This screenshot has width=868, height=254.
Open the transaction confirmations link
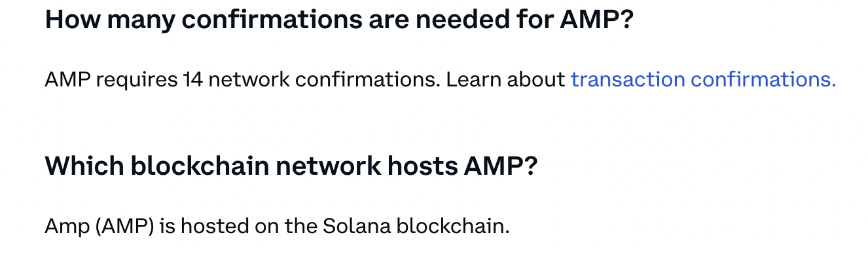(703, 80)
